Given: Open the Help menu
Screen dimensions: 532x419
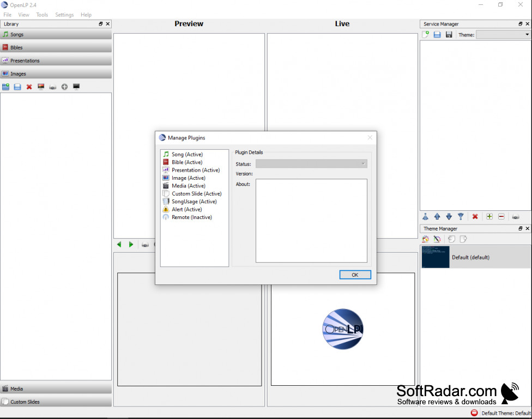Looking at the screenshot, I should point(86,15).
